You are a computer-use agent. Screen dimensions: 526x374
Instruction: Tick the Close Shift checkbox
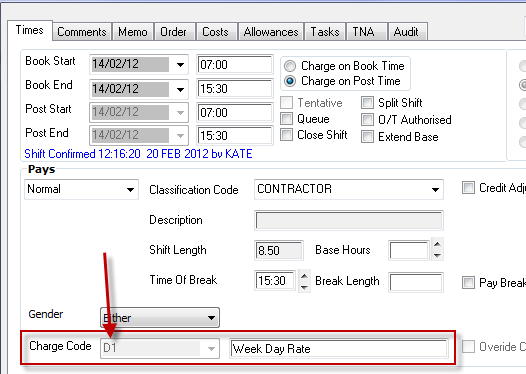(x=286, y=135)
